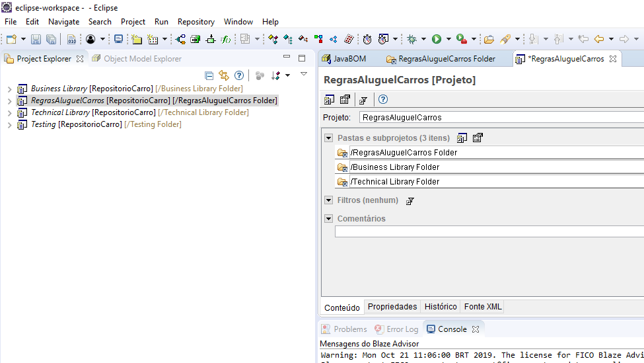Click the filter icon in project editor toolbar

363,100
